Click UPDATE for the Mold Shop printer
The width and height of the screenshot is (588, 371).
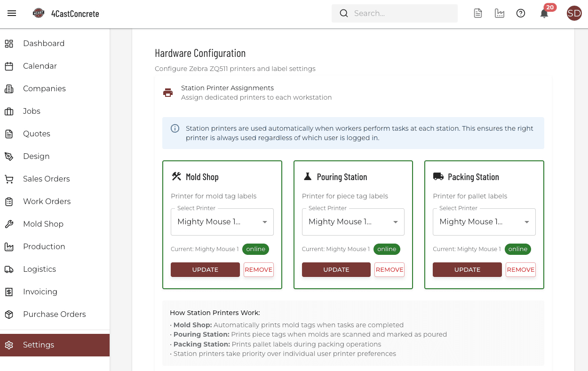point(205,269)
